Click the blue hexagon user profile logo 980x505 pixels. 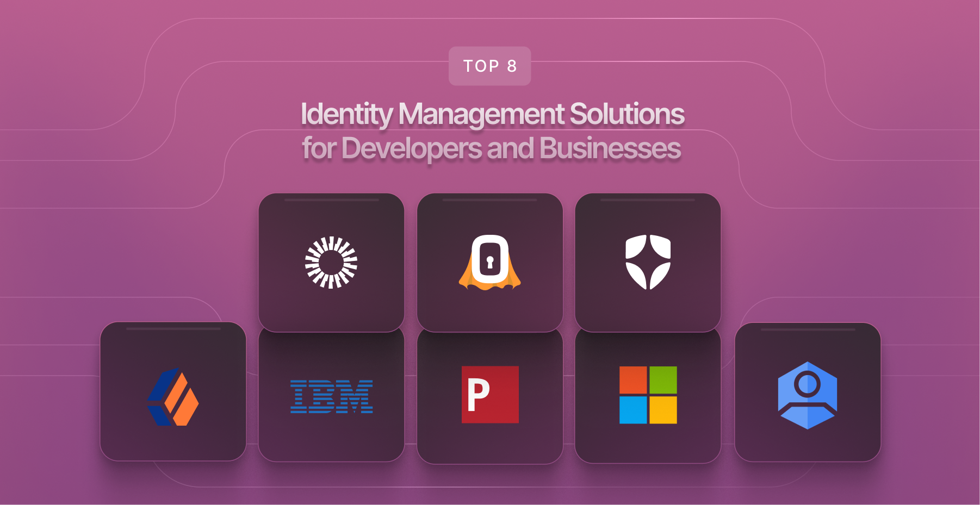point(808,395)
